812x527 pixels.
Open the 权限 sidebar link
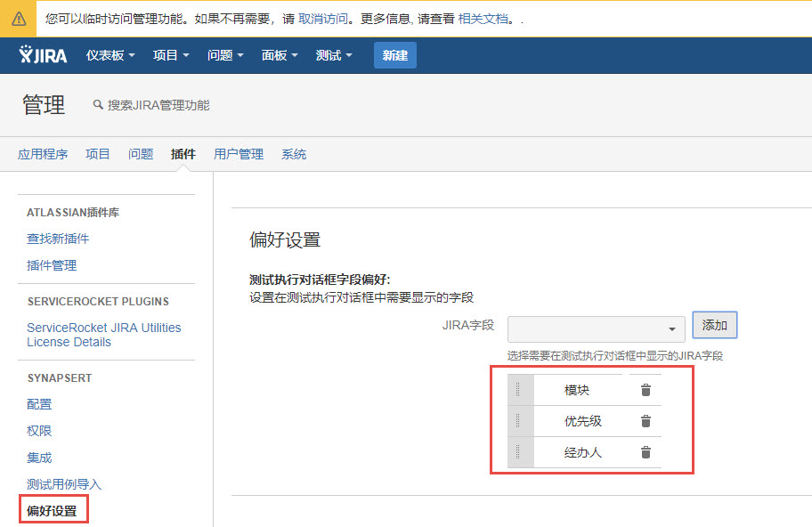click(39, 431)
